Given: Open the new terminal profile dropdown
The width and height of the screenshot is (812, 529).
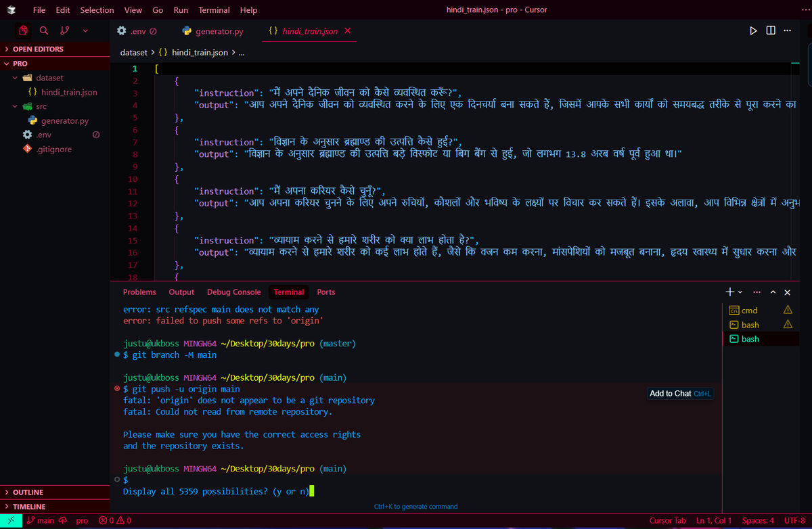Looking at the screenshot, I should pyautogui.click(x=740, y=292).
